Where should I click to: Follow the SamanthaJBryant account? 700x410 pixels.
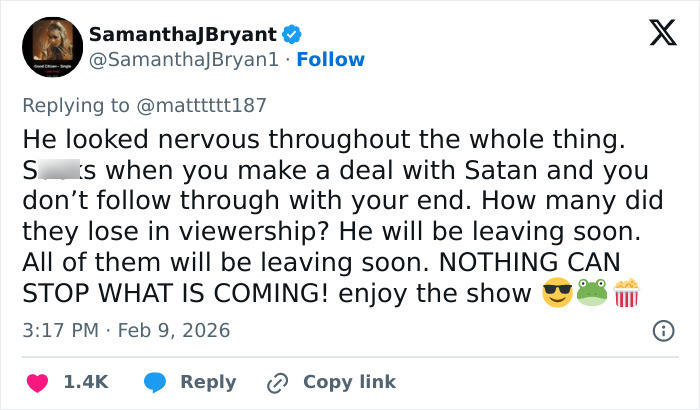pos(331,59)
